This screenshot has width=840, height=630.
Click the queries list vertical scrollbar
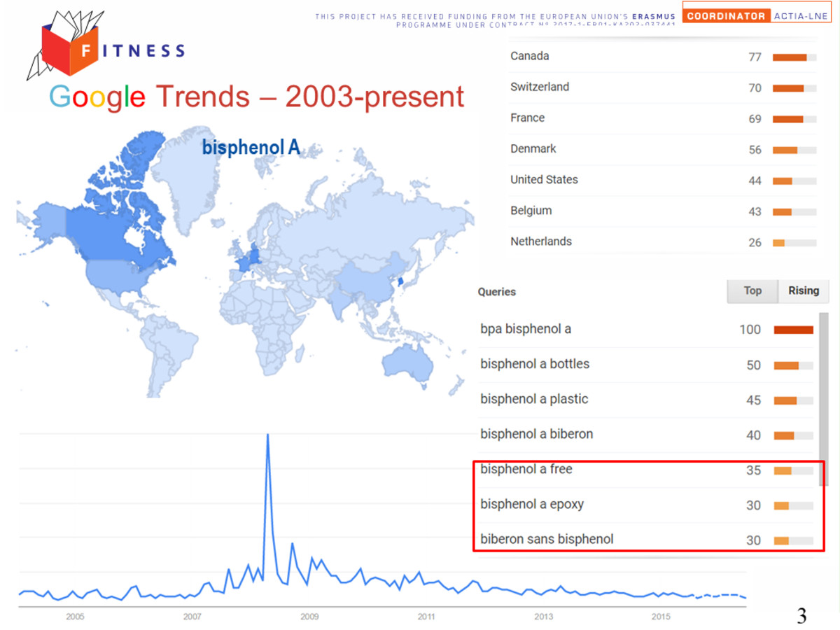pyautogui.click(x=824, y=399)
